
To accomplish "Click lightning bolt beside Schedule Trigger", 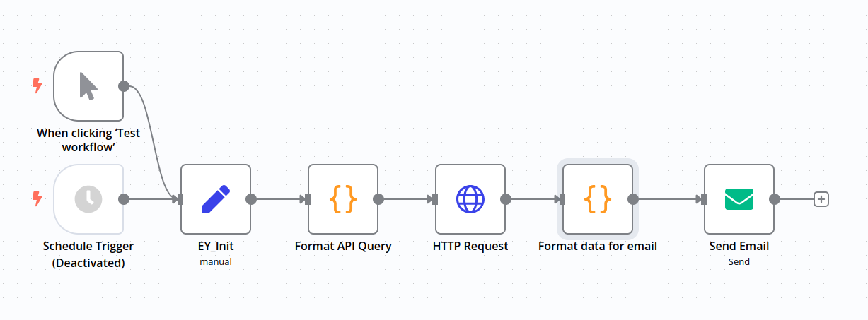I will (x=37, y=199).
